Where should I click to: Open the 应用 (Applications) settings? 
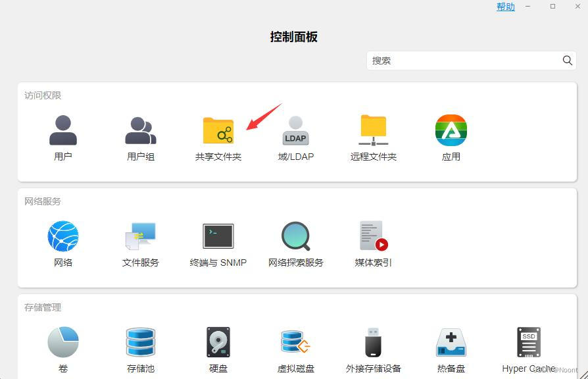tap(451, 136)
